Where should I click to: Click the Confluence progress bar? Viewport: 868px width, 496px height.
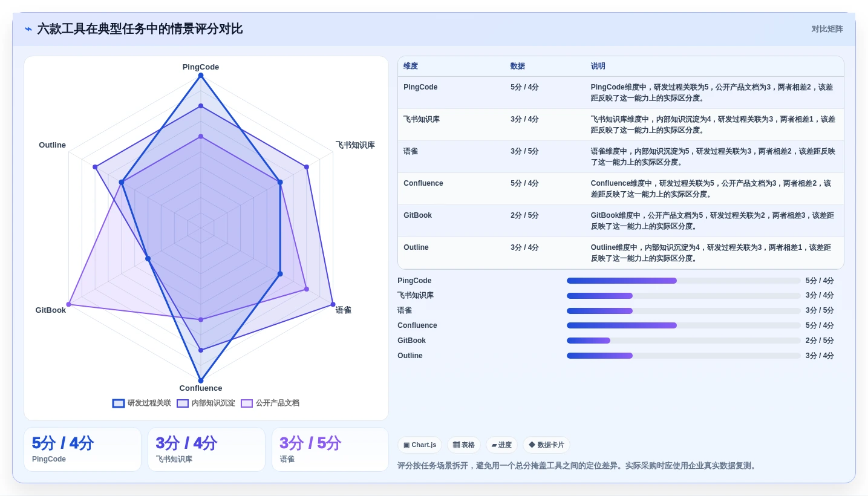click(x=684, y=325)
